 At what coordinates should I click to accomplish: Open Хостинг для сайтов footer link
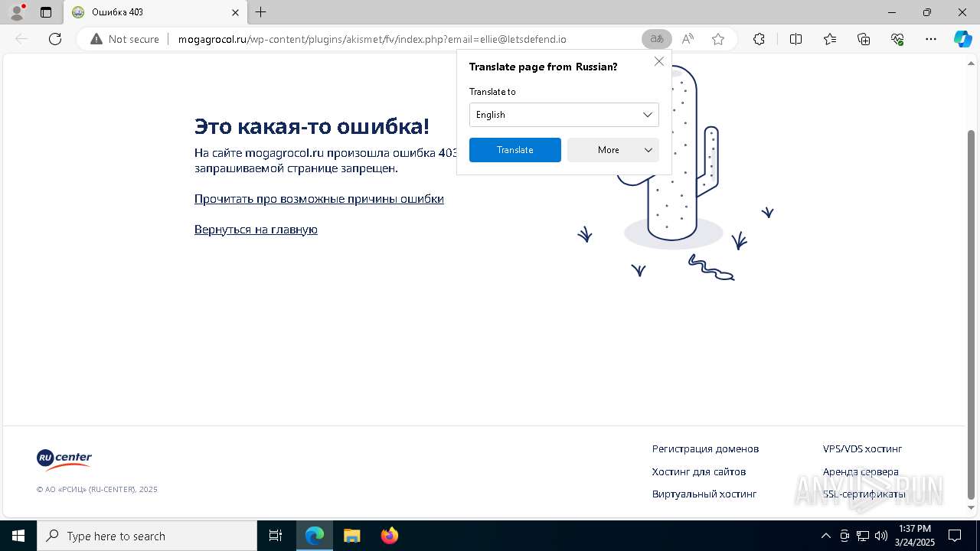click(699, 472)
